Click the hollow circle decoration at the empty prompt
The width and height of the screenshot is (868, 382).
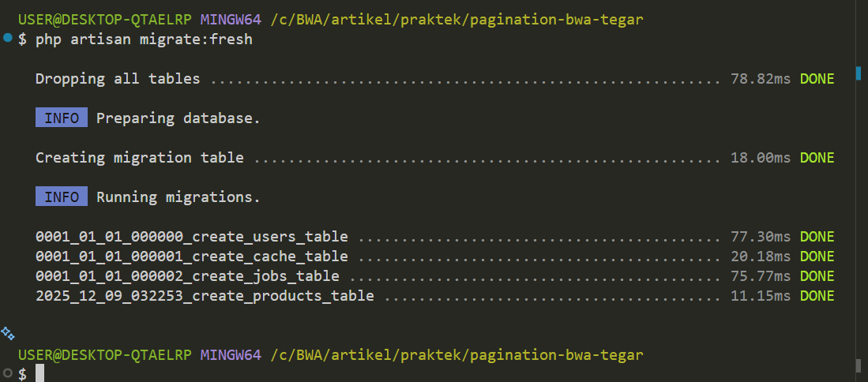[8, 373]
